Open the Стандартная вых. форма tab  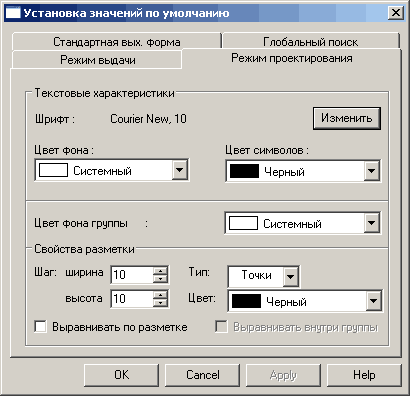(116, 42)
